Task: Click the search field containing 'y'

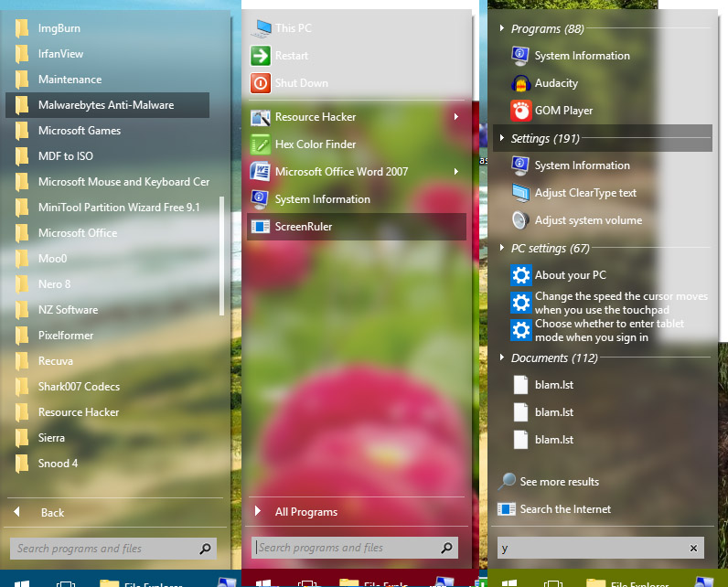Action: pyautogui.click(x=601, y=548)
